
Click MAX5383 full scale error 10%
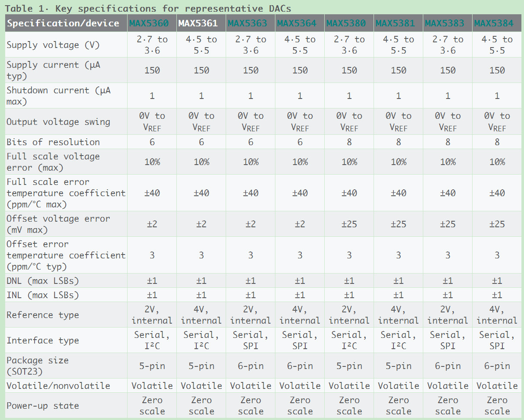click(447, 162)
